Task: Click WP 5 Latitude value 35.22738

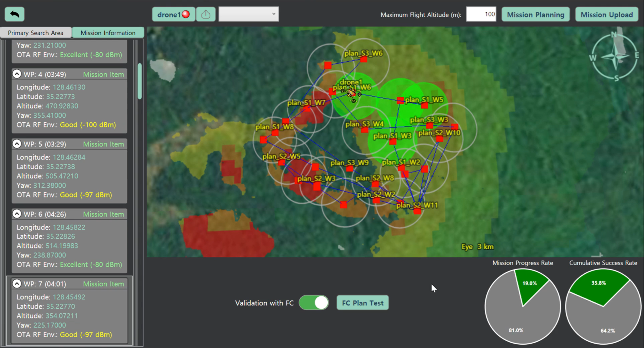Action: click(61, 167)
